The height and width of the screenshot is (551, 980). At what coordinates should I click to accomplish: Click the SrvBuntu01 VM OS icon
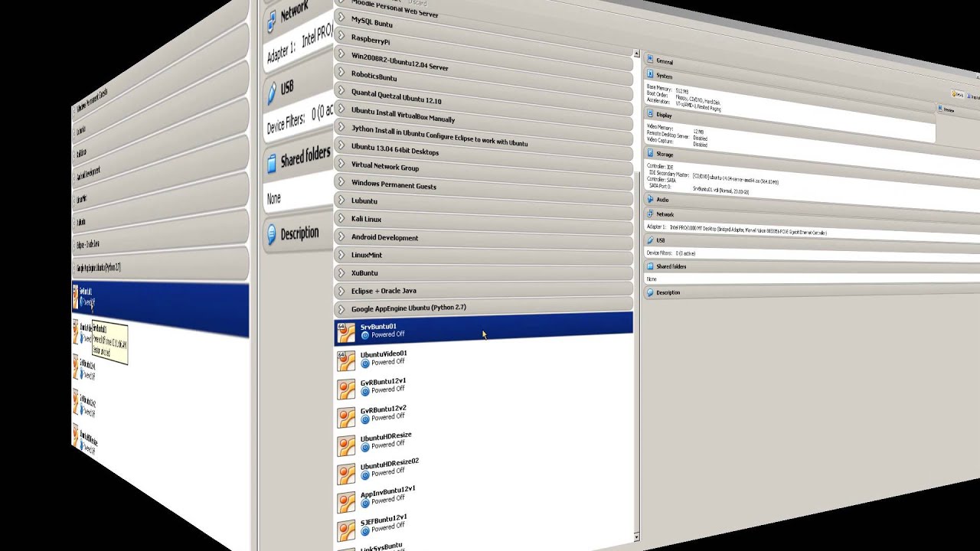click(x=347, y=332)
